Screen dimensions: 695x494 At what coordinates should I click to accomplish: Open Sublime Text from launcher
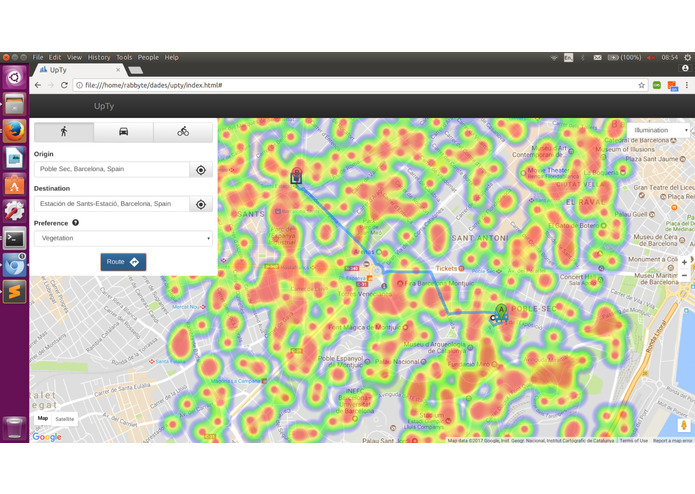(14, 292)
